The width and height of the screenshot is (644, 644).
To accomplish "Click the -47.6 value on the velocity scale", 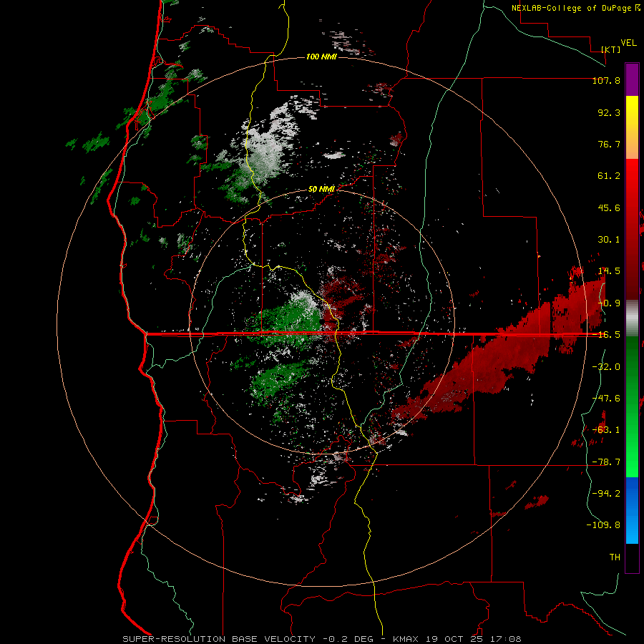I will [x=606, y=399].
